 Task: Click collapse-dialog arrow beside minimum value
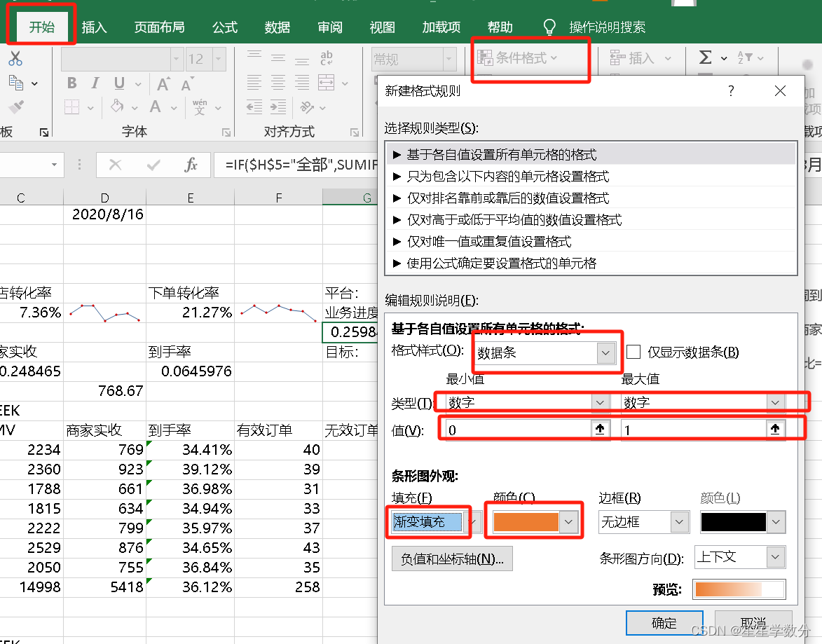tap(601, 430)
